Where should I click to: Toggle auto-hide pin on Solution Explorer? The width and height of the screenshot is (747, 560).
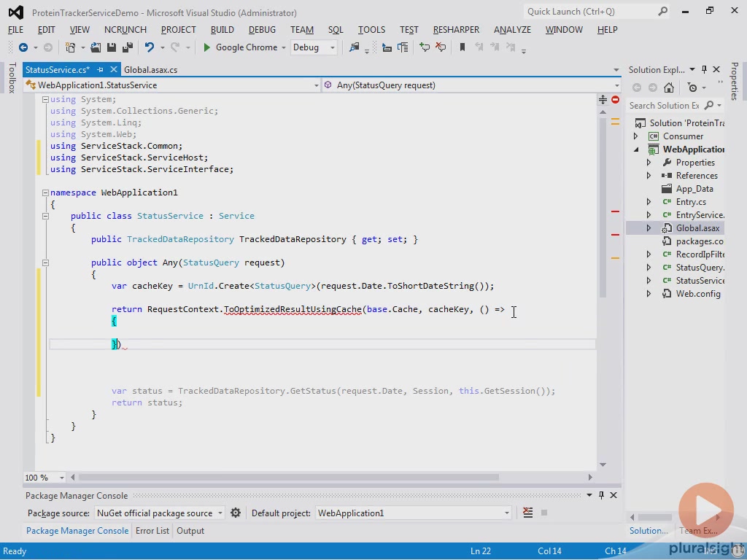click(x=704, y=69)
